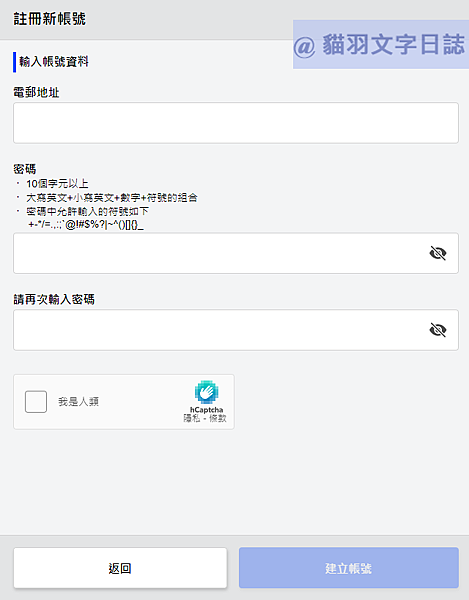Click the 請再次輸入密碼 confirm password field
Image resolution: width=469 pixels, height=600 pixels.
[x=236, y=330]
